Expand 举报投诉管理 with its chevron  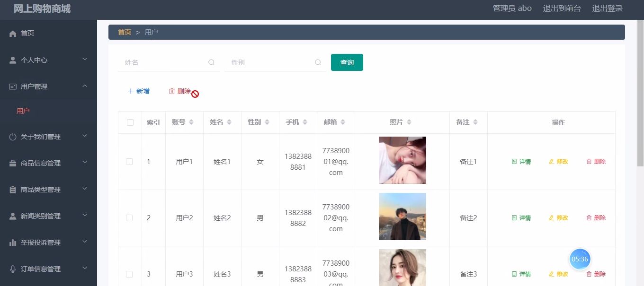[x=85, y=242]
